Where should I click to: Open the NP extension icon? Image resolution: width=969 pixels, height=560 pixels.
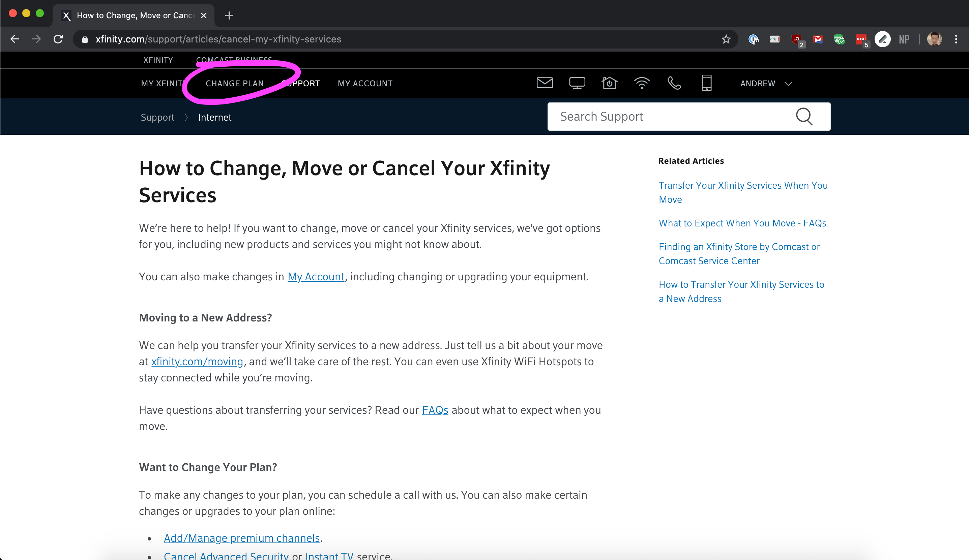click(904, 39)
